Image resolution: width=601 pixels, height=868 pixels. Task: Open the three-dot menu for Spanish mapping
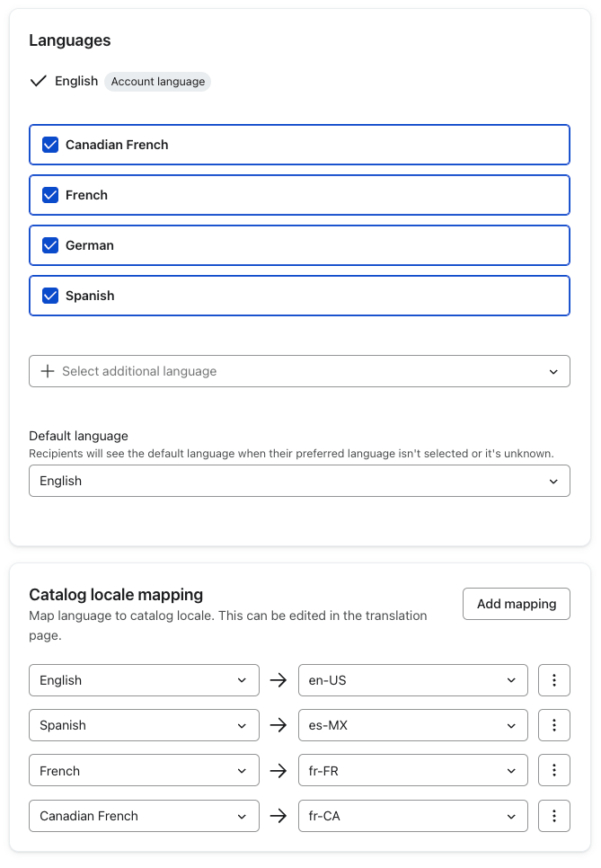click(554, 725)
